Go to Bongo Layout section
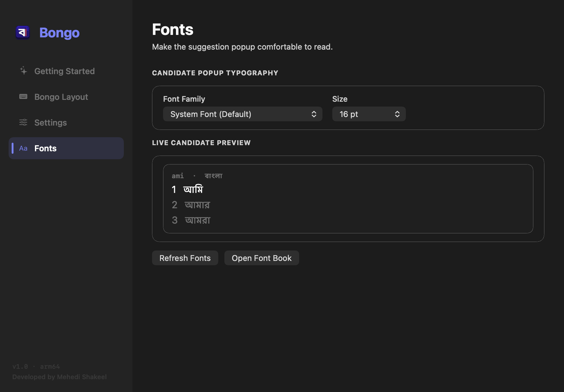 pos(66,97)
